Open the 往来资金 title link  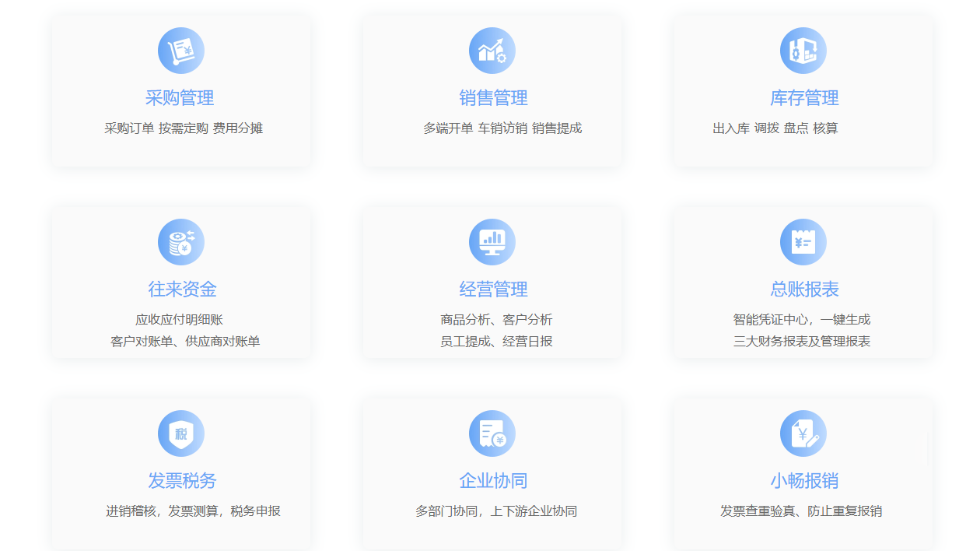click(x=183, y=290)
